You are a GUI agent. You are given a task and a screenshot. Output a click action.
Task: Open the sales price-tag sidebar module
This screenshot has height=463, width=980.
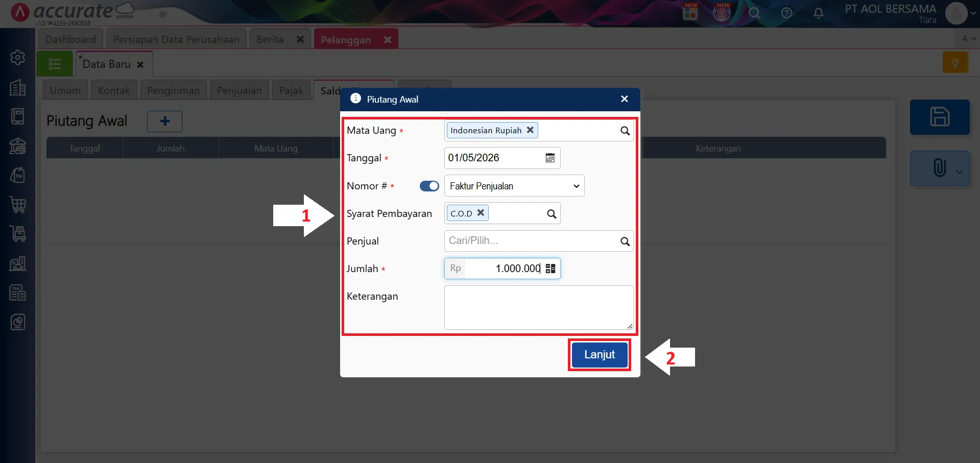coord(18,175)
